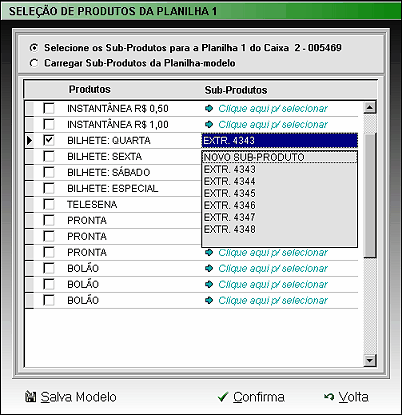
Task: Click the scrollbar up arrow of the product list
Action: [x=370, y=108]
